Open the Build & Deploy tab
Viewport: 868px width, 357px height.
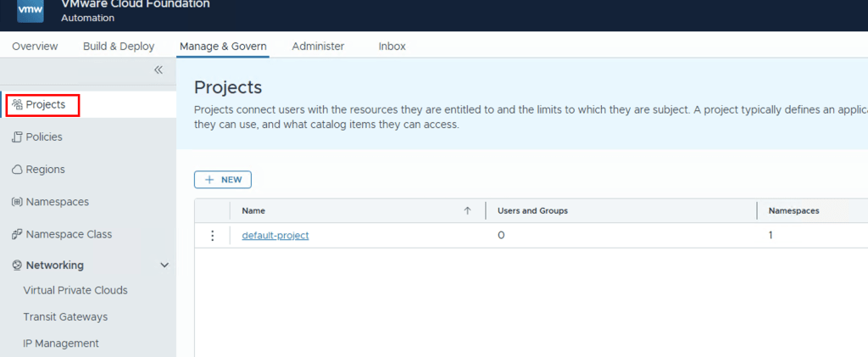click(119, 46)
